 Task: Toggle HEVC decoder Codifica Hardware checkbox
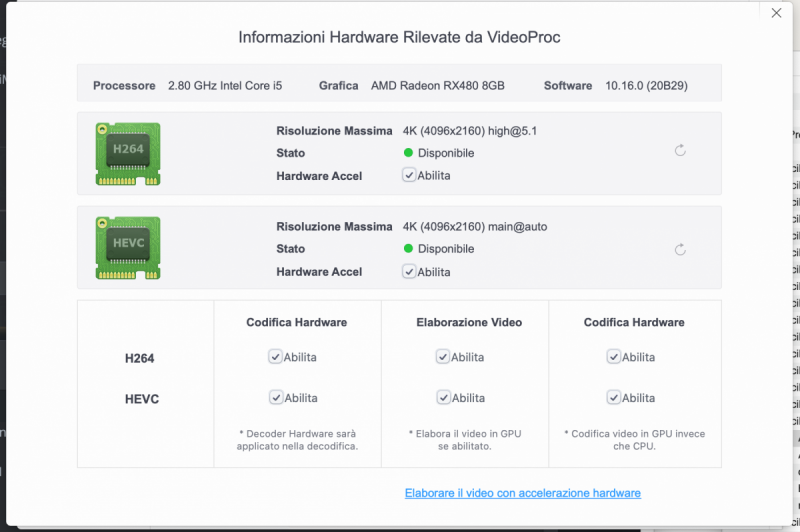[x=276, y=397]
